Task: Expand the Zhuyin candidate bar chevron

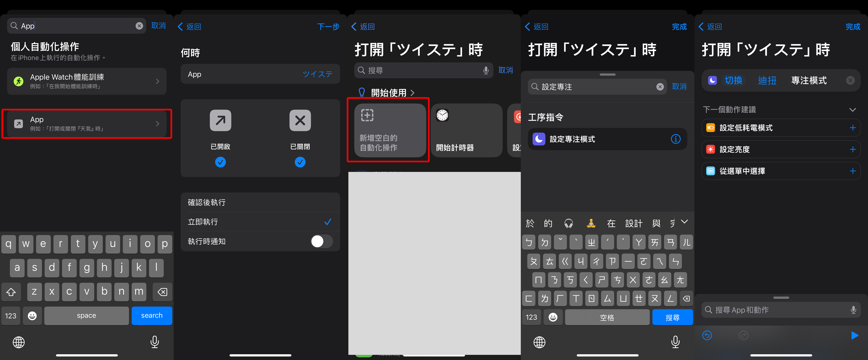Action: 684,222
